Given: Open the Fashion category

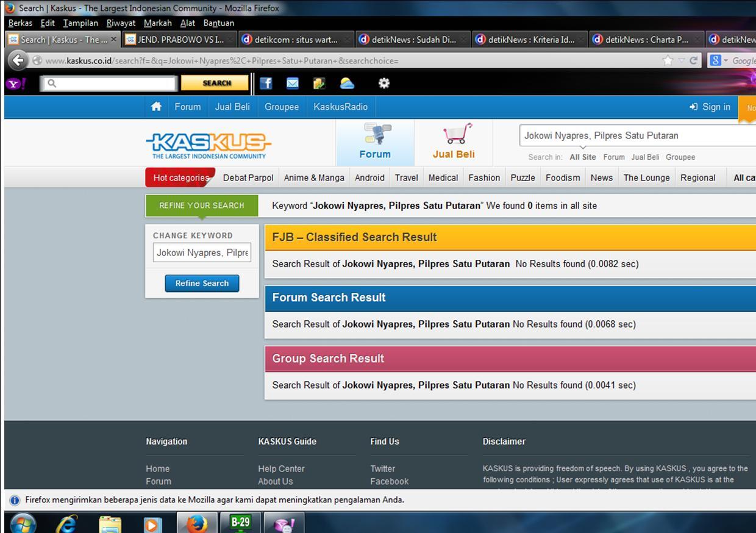Looking at the screenshot, I should [484, 177].
